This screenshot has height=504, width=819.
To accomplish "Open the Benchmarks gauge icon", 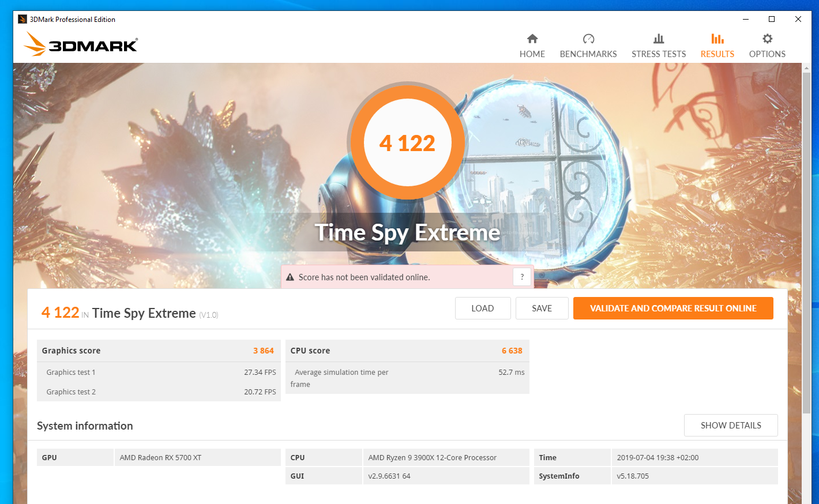I will pos(588,39).
